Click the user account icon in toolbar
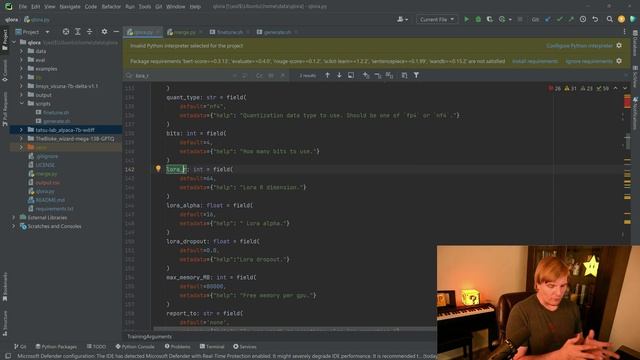640x360 pixels. (402, 19)
